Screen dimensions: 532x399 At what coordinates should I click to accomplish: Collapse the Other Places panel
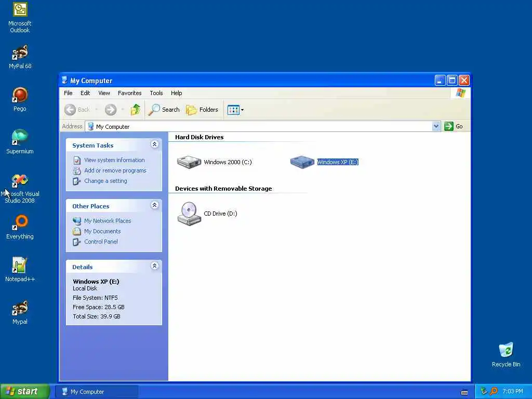[154, 205]
